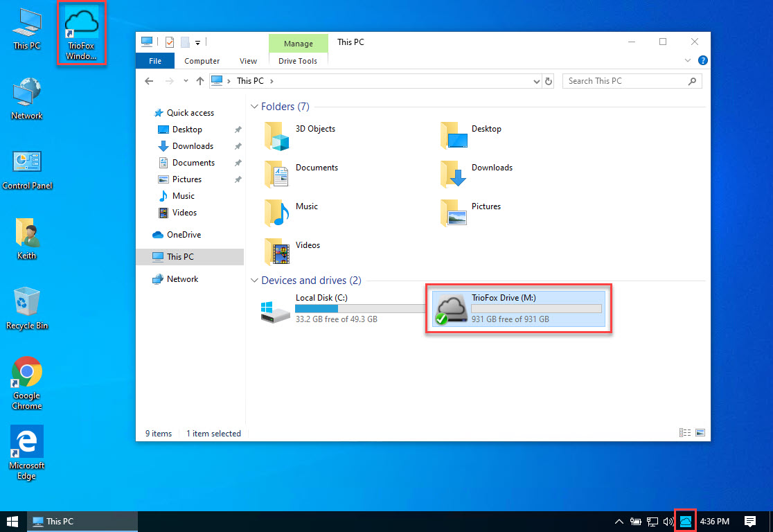Select the Desktop folder in Folders group

coord(471,136)
